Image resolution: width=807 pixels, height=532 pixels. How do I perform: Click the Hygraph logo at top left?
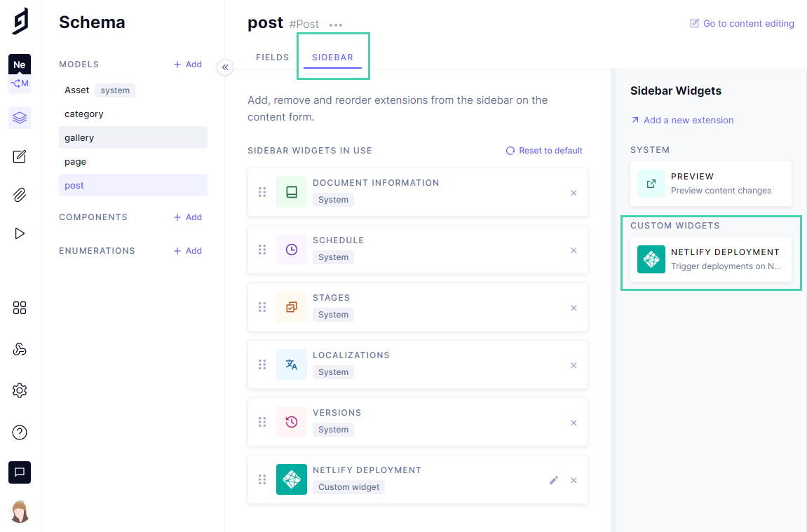pos(19,20)
